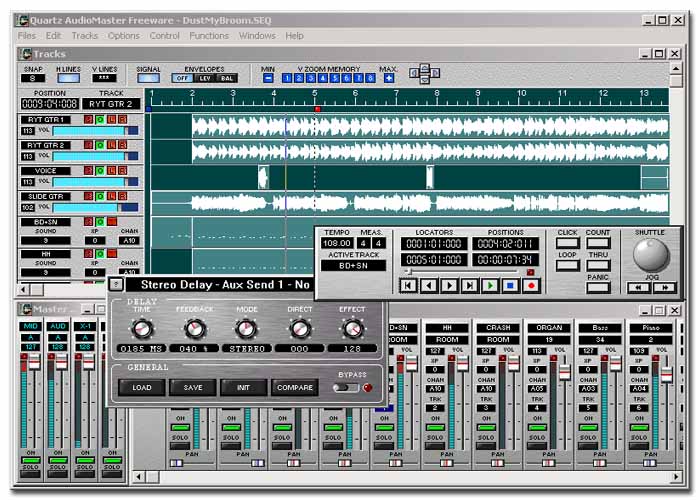Image resolution: width=700 pixels, height=500 pixels.
Task: Click the V Zoom MAX plus button
Action: click(x=389, y=78)
